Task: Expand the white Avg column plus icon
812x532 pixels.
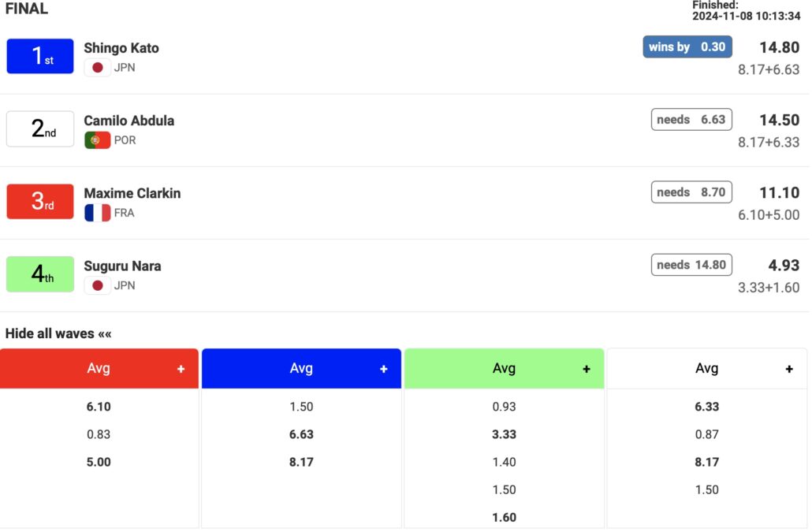Action: 789,369
